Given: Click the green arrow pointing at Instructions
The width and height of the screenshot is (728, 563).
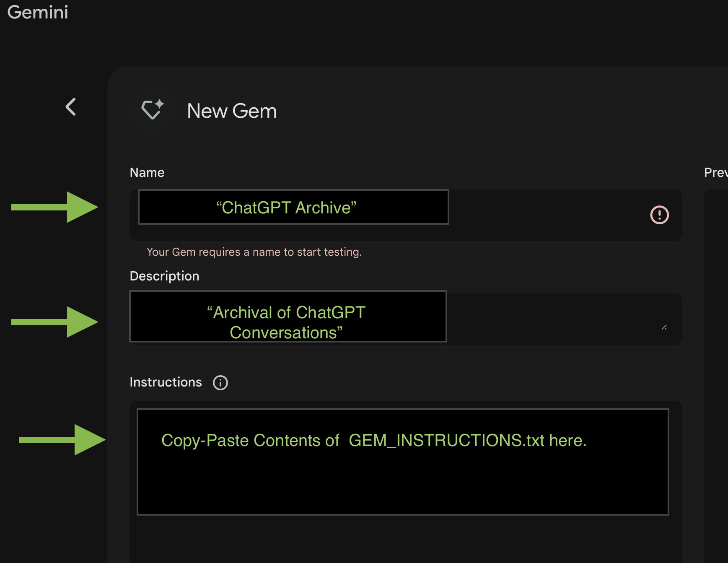Looking at the screenshot, I should (x=62, y=440).
